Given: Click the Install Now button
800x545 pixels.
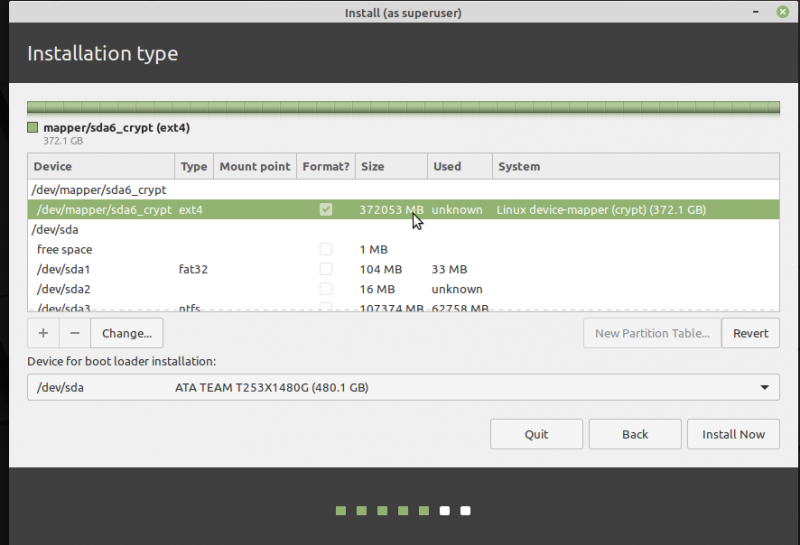Looking at the screenshot, I should pos(733,434).
